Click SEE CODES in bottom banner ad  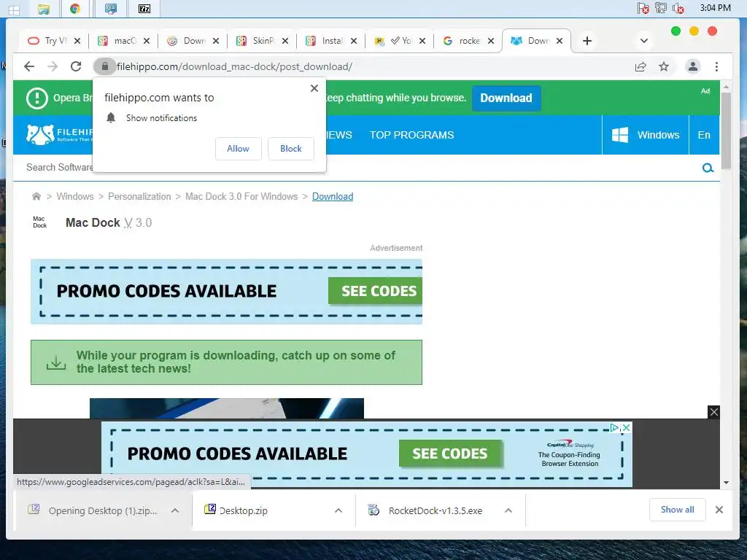[x=450, y=454]
